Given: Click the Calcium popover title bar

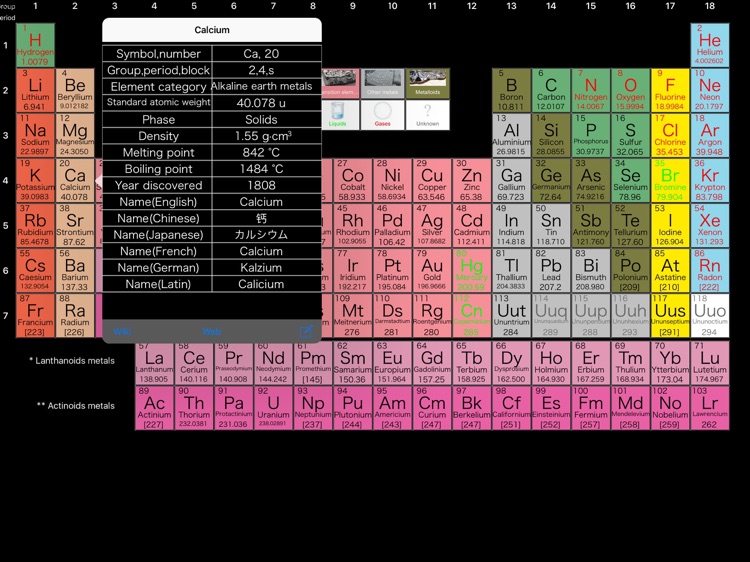Looking at the screenshot, I should coord(212,30).
